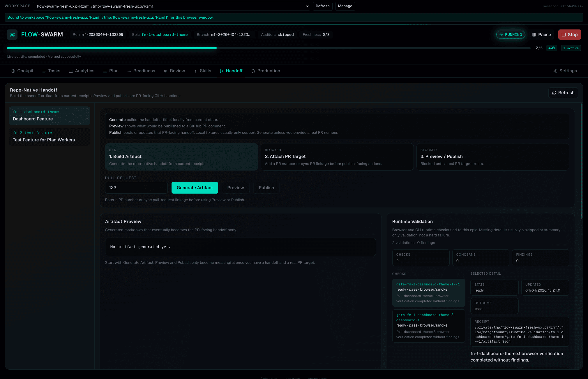Click the Epic fn-1-dashboard-theme chip
The height and width of the screenshot is (379, 588).
coord(160,35)
